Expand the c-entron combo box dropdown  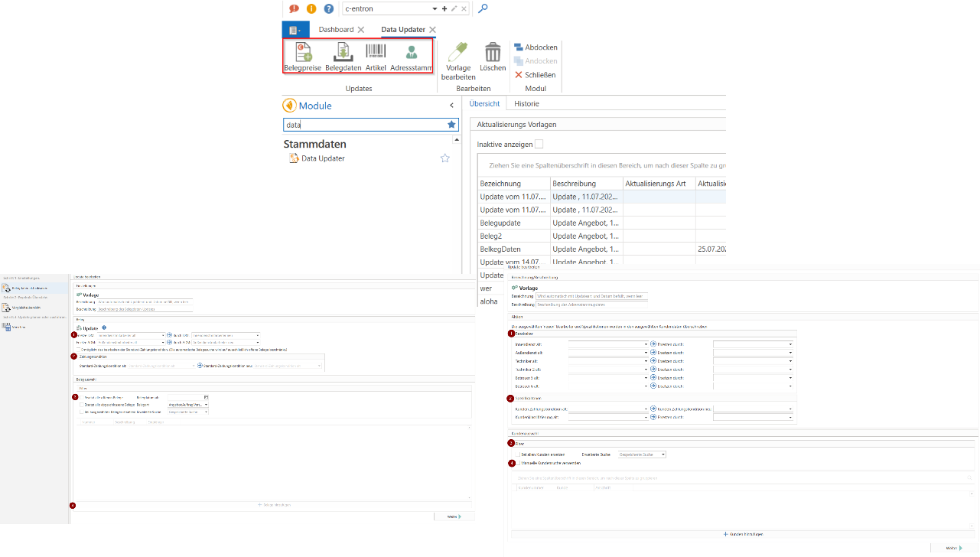[x=435, y=9]
